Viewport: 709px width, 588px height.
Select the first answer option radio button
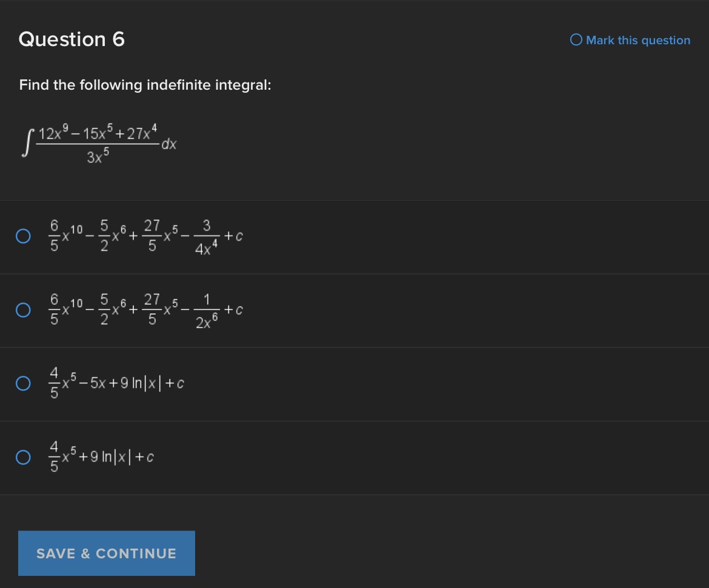click(x=23, y=236)
